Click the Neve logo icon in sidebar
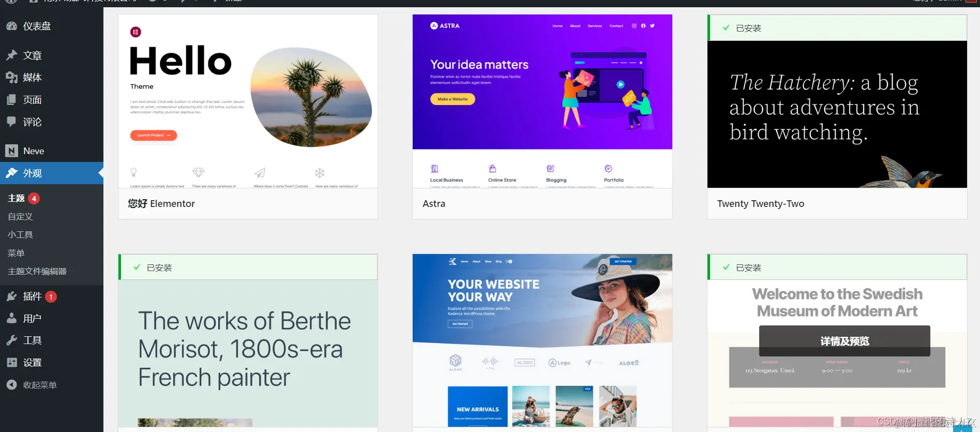The height and width of the screenshot is (432, 980). pos(11,151)
